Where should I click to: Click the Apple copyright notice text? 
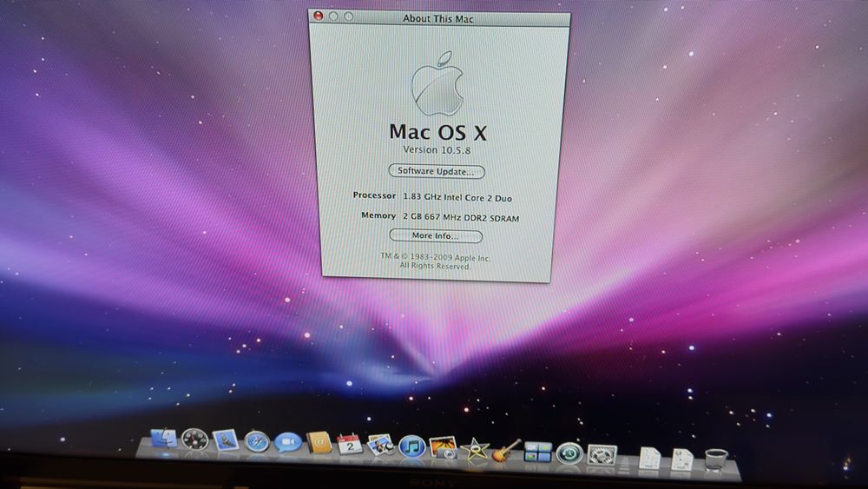click(435, 261)
